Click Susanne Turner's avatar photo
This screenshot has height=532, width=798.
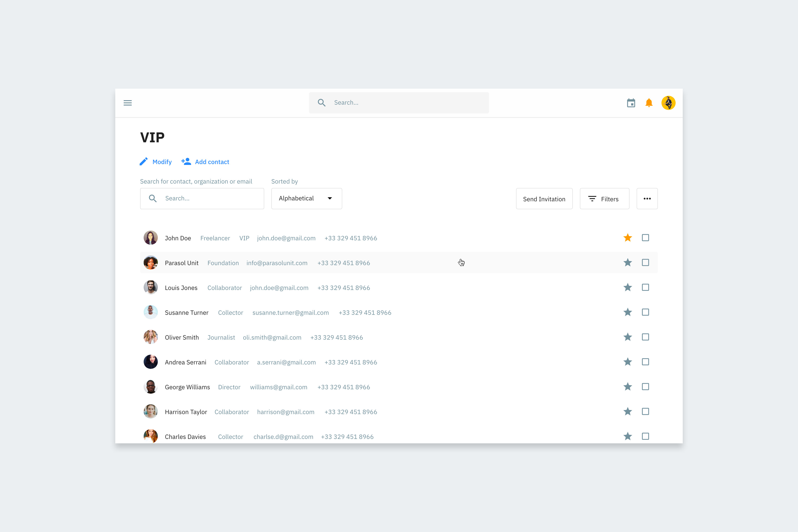(x=151, y=312)
